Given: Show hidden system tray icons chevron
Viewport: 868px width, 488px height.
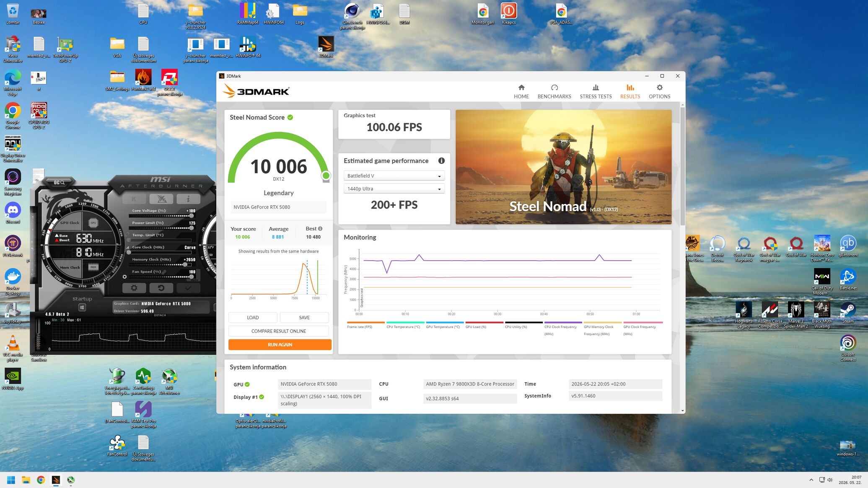Looking at the screenshot, I should [811, 480].
